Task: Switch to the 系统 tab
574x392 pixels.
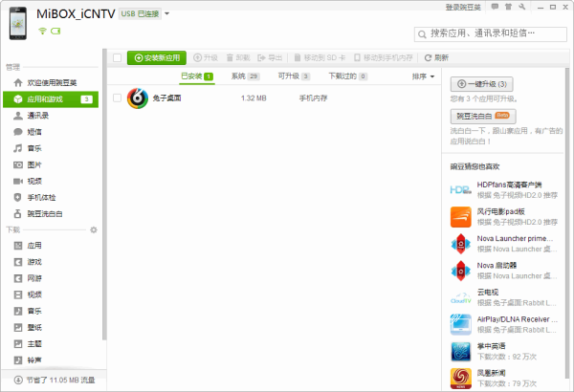Action: coord(245,76)
